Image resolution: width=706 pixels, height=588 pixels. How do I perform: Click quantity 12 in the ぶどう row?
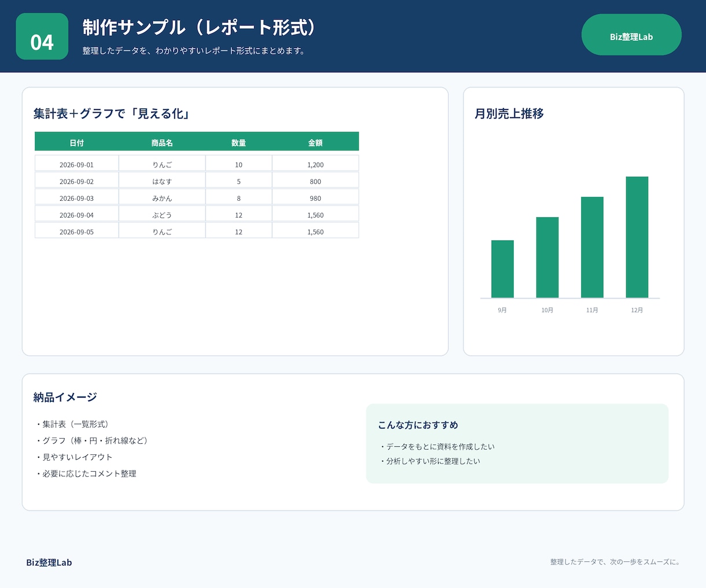pyautogui.click(x=238, y=215)
